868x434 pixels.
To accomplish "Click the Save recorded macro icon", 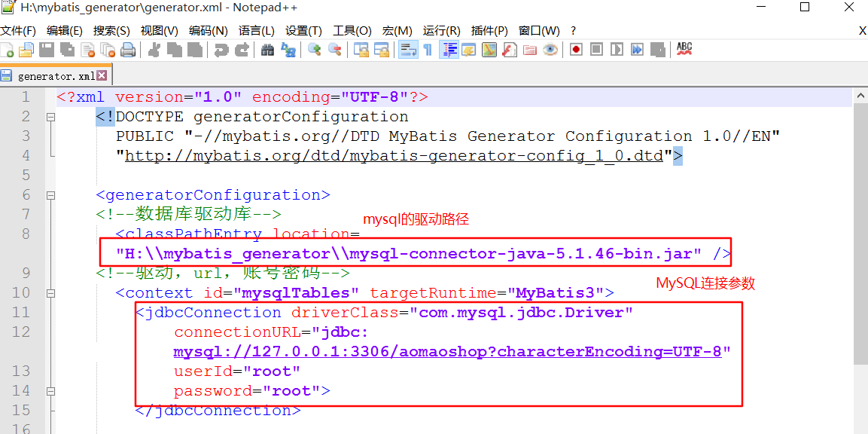I will pos(658,50).
